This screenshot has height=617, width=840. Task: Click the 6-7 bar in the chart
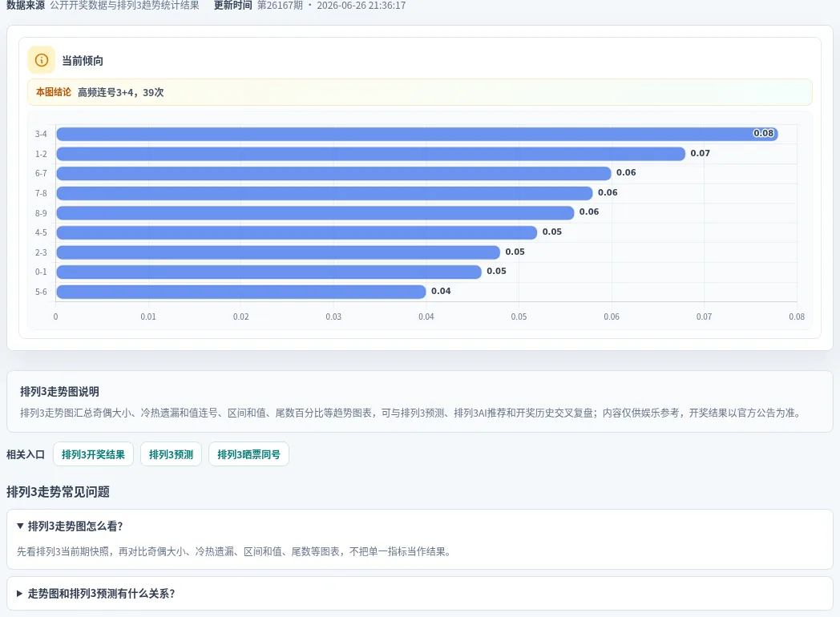(333, 174)
